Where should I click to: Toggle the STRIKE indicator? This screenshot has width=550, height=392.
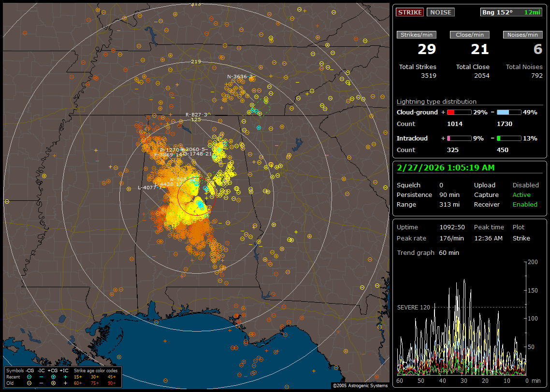coord(410,13)
